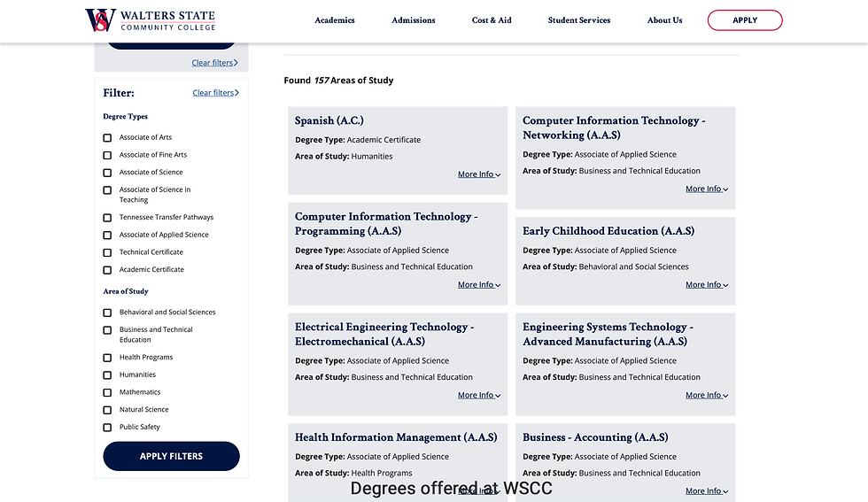Check the Health Programs checkbox

coord(107,358)
